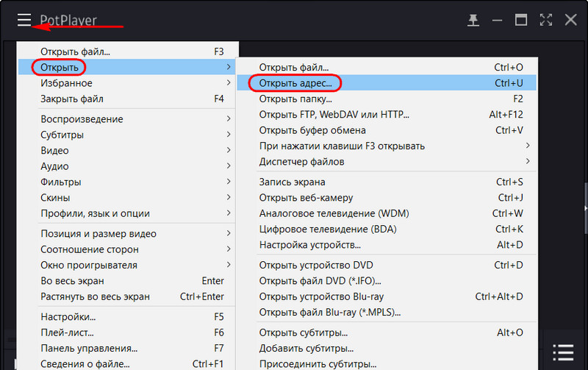588x370 pixels.
Task: Select Цифровое телевидение (BDA)
Action: pos(387,230)
